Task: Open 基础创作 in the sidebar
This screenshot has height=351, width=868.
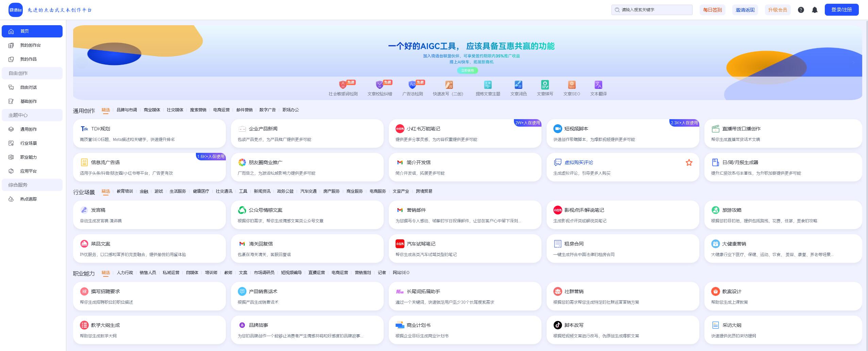Action: pyautogui.click(x=32, y=101)
